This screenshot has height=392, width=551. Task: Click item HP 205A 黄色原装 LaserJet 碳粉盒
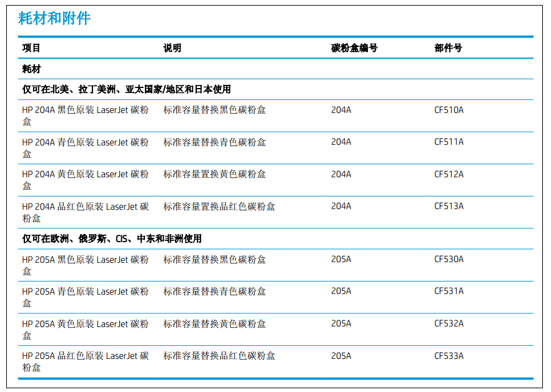click(86, 330)
